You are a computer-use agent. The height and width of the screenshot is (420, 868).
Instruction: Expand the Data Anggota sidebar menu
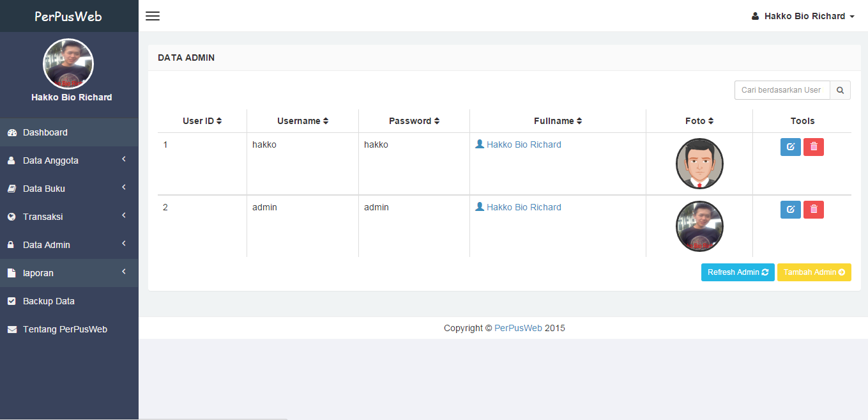[x=68, y=160]
